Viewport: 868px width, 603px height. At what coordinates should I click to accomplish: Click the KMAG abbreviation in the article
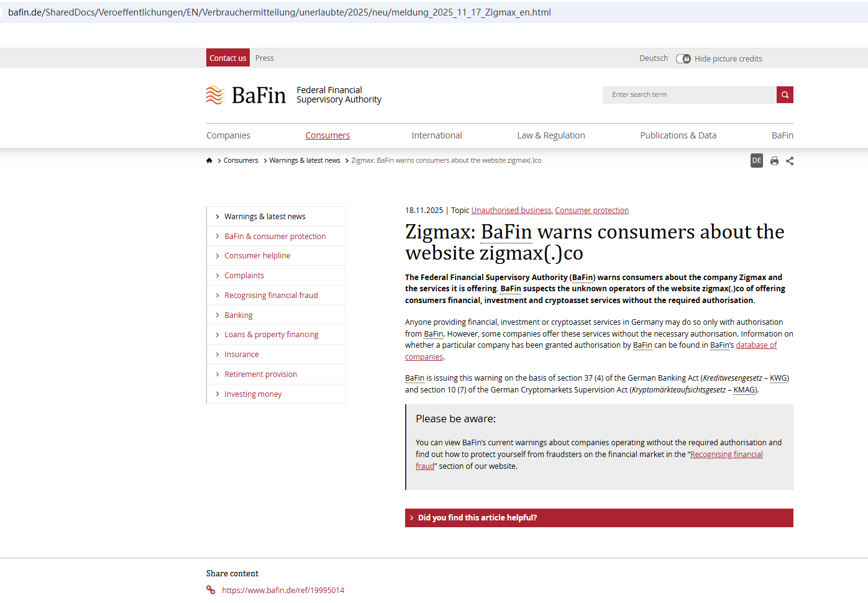click(744, 390)
